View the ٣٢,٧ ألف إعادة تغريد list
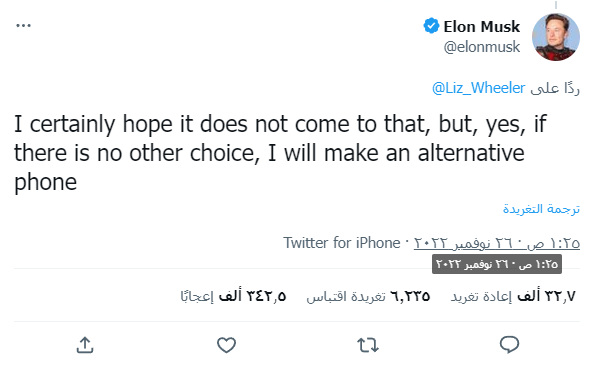This screenshot has height=366, width=594. (x=513, y=296)
